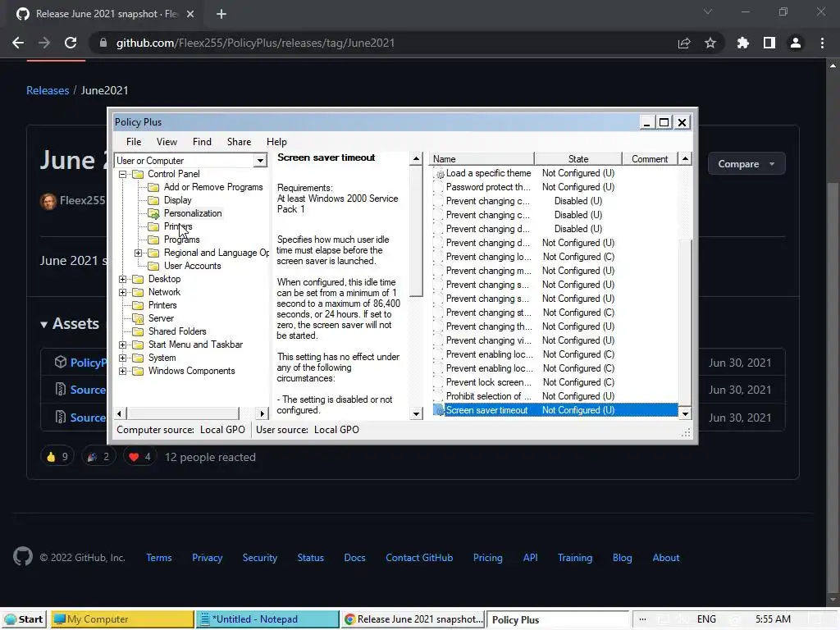The width and height of the screenshot is (840, 630).
Task: Sort by the Name column header
Action: pos(482,159)
